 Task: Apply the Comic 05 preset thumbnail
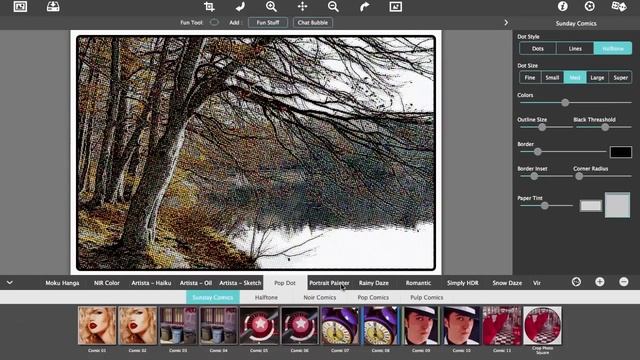(259, 326)
